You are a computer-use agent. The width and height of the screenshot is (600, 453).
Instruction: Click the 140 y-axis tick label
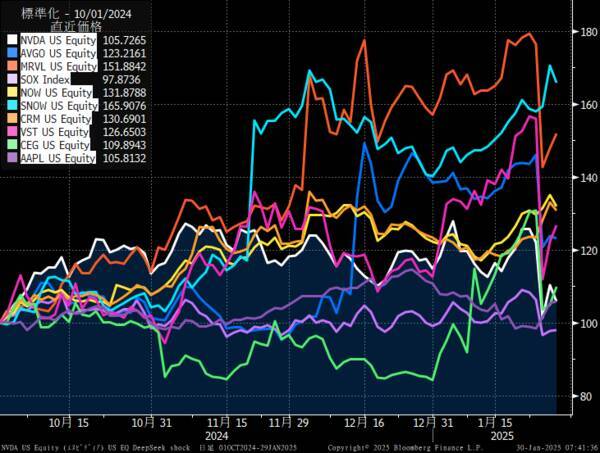(589, 177)
